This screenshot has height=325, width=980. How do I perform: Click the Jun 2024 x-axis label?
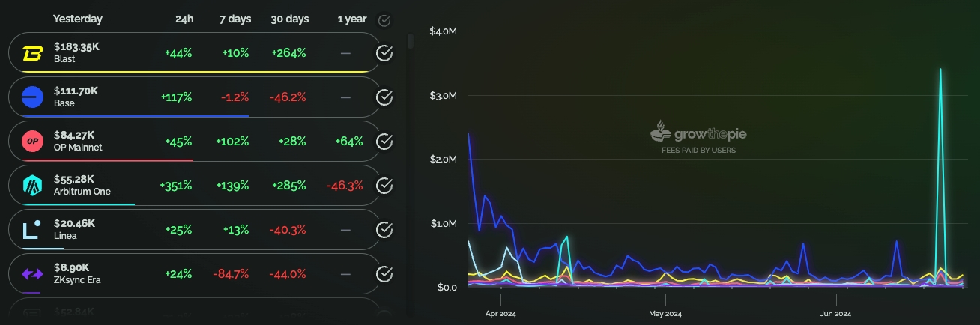[x=835, y=313]
